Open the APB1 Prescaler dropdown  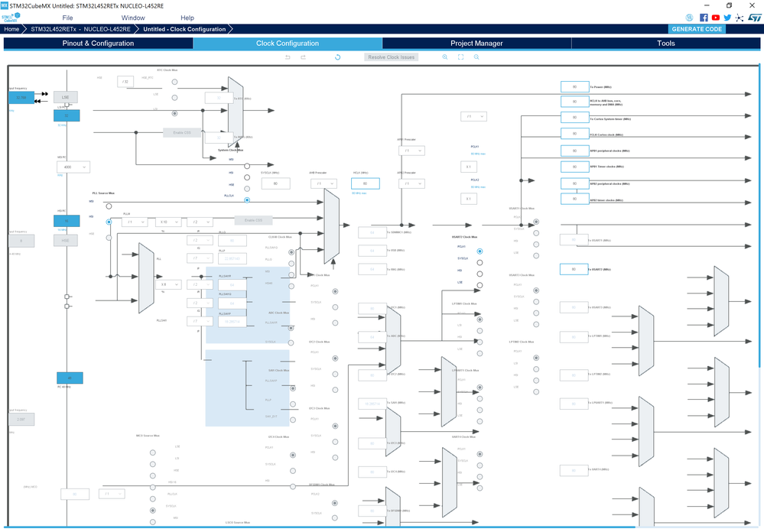point(411,151)
